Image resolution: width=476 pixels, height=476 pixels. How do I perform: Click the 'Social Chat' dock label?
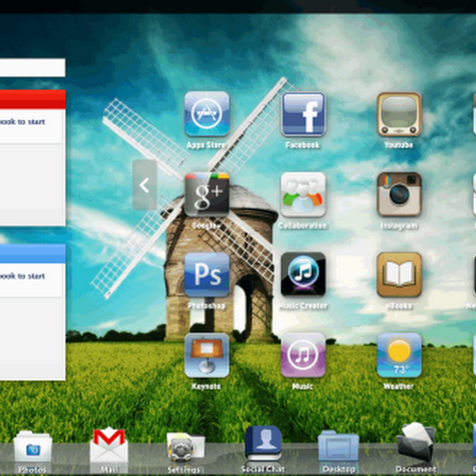pyautogui.click(x=263, y=469)
